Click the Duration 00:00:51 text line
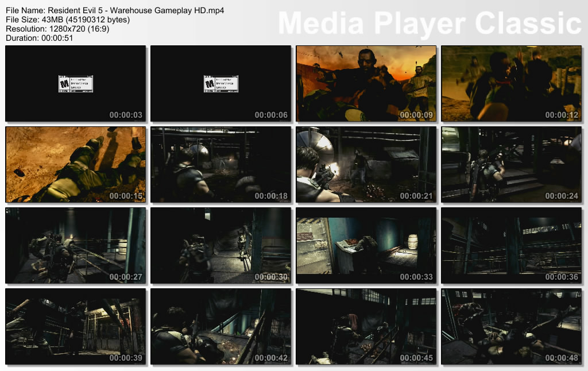Screen dimensions: 588x371 pyautogui.click(x=40, y=38)
